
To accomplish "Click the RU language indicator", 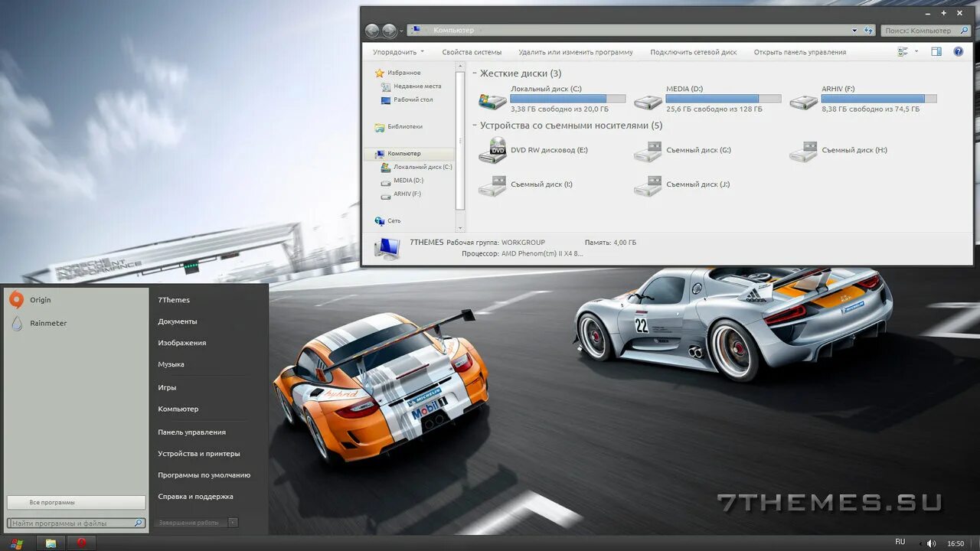I will [x=900, y=542].
